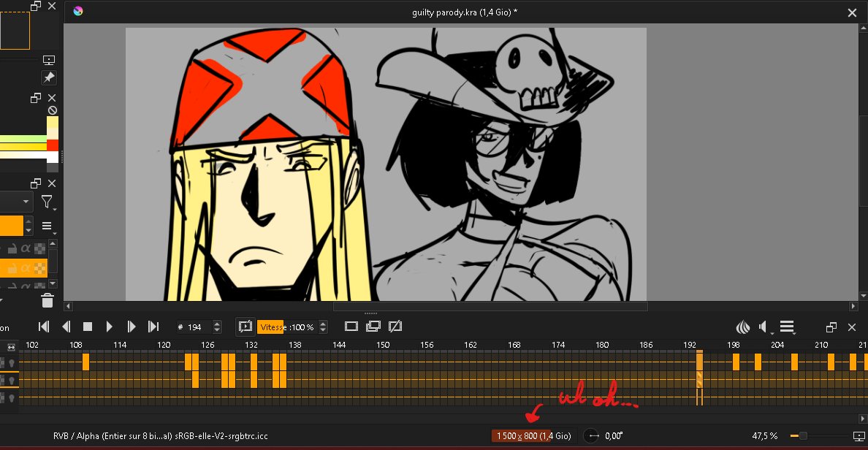The image size is (868, 450).
Task: Select keyframe near frame 198 on top layer
Action: coord(736,362)
